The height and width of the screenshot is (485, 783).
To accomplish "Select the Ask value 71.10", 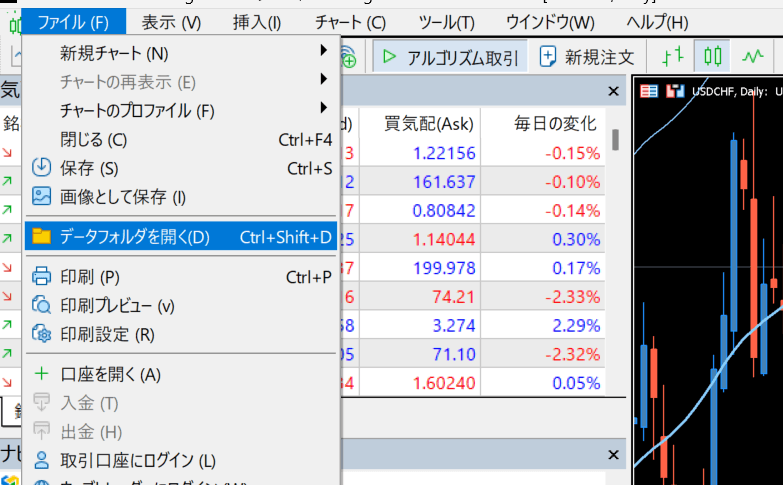I will point(453,355).
